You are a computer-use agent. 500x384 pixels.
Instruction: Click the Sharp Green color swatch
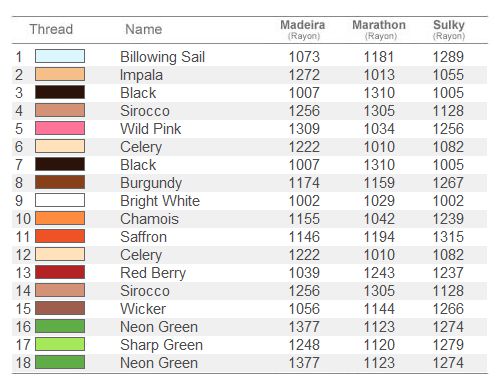60,344
